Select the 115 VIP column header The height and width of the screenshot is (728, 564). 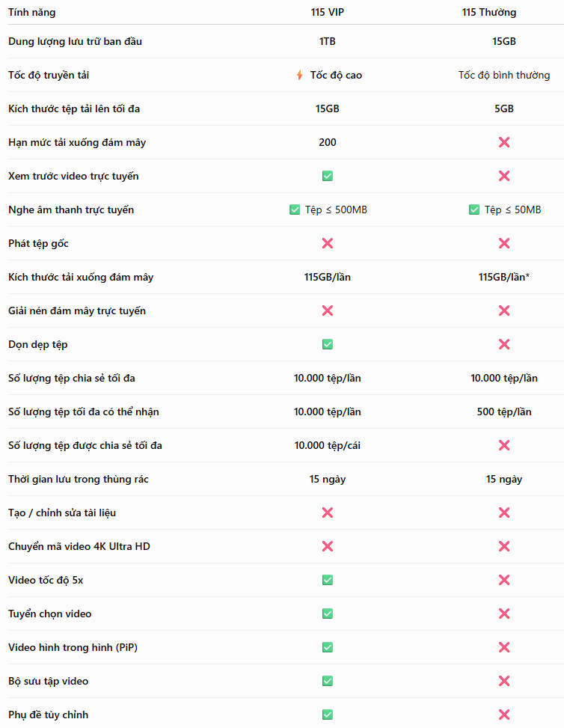pos(328,12)
